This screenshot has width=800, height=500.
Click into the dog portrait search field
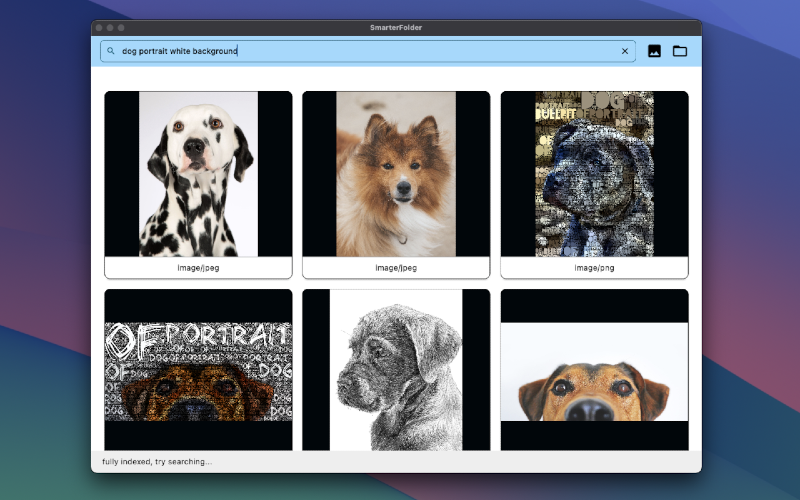pos(368,51)
